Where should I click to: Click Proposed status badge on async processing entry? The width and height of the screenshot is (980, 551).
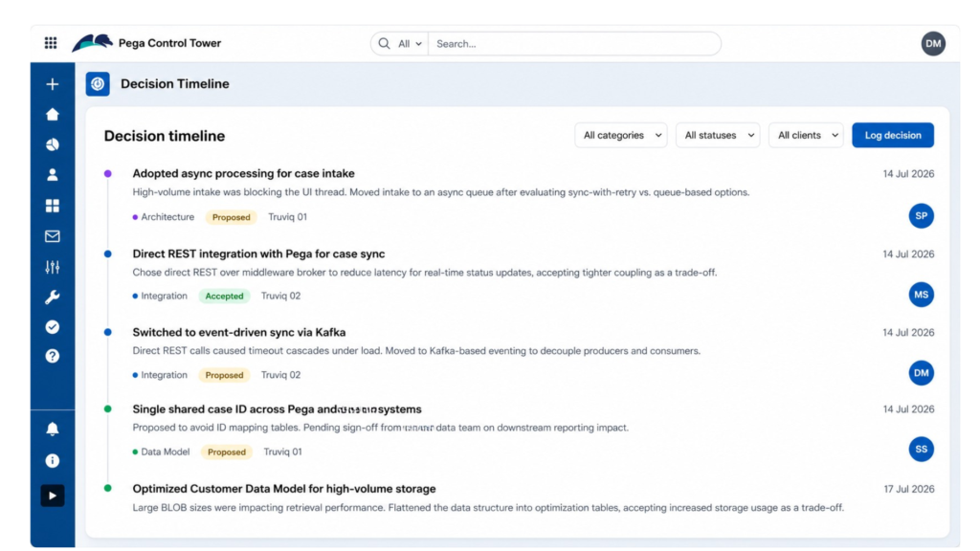[232, 217]
